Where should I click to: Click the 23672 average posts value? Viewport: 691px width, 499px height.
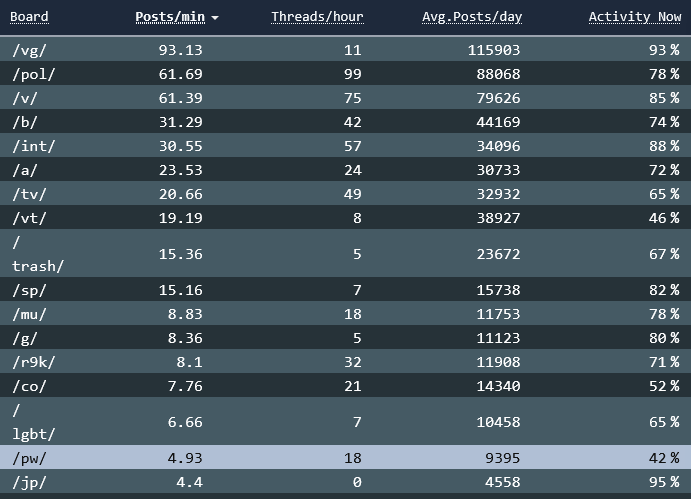[498, 254]
